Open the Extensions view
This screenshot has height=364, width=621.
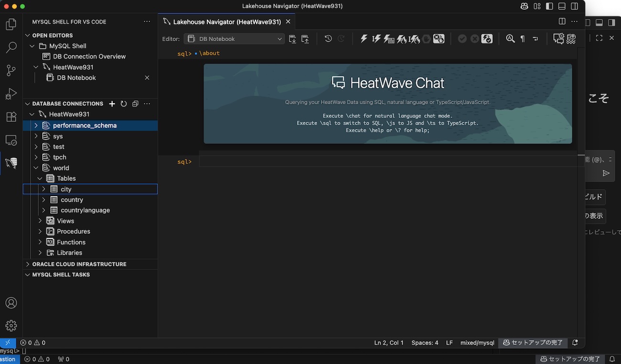pyautogui.click(x=11, y=117)
